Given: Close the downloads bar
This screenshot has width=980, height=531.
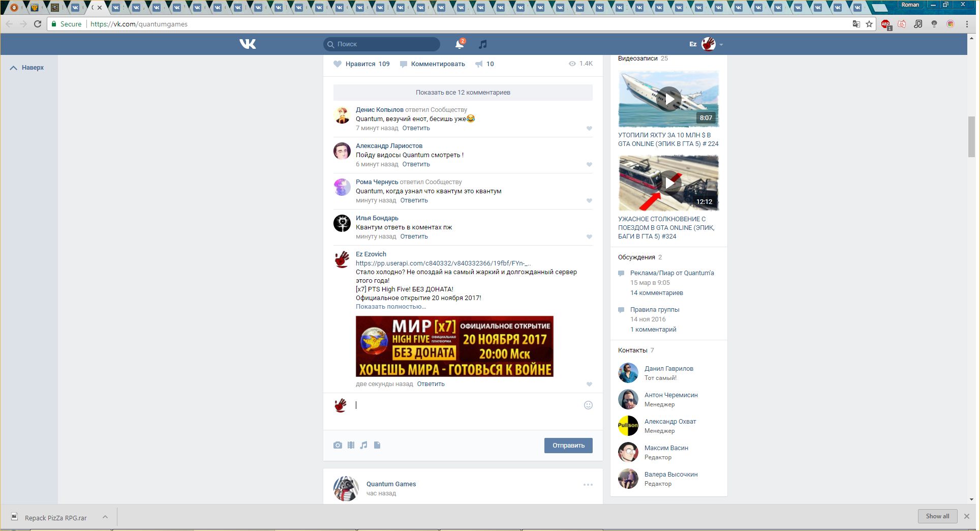Looking at the screenshot, I should (x=967, y=516).
